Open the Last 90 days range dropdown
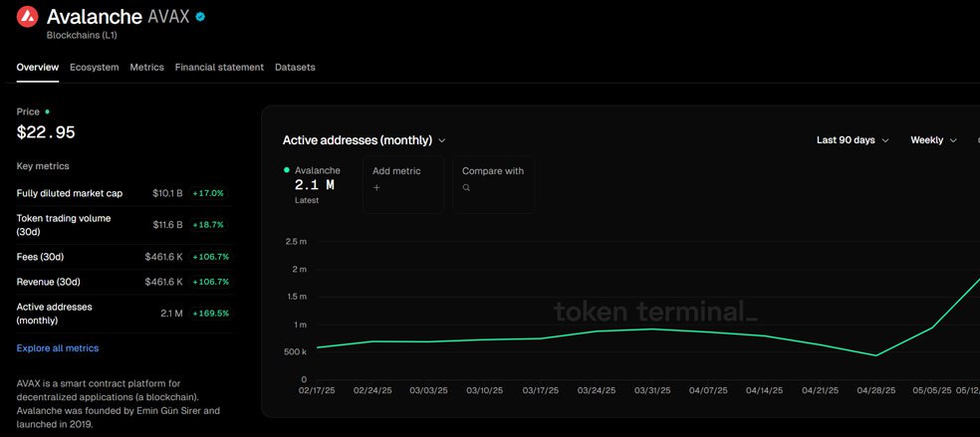 pos(853,140)
